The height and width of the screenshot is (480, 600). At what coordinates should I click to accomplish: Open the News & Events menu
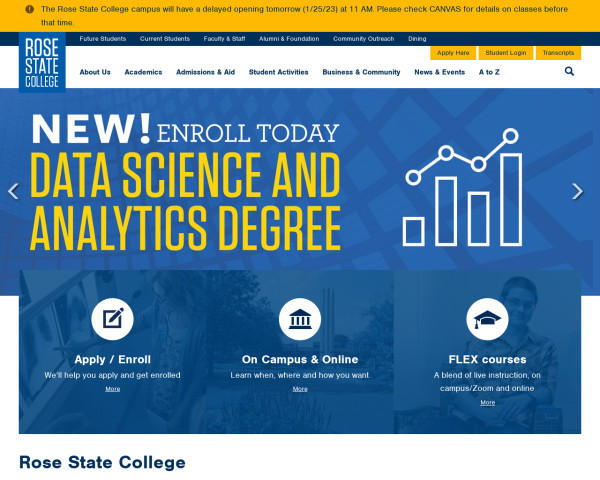439,72
